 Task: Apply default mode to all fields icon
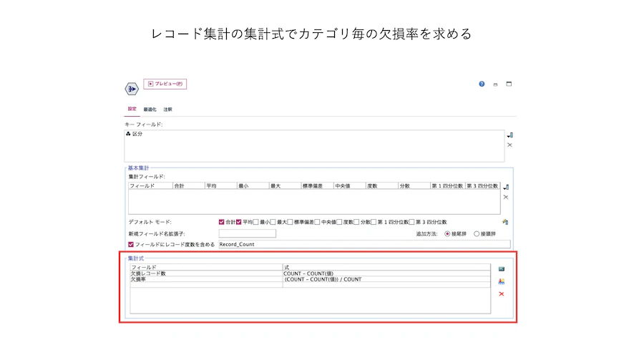coord(505,222)
